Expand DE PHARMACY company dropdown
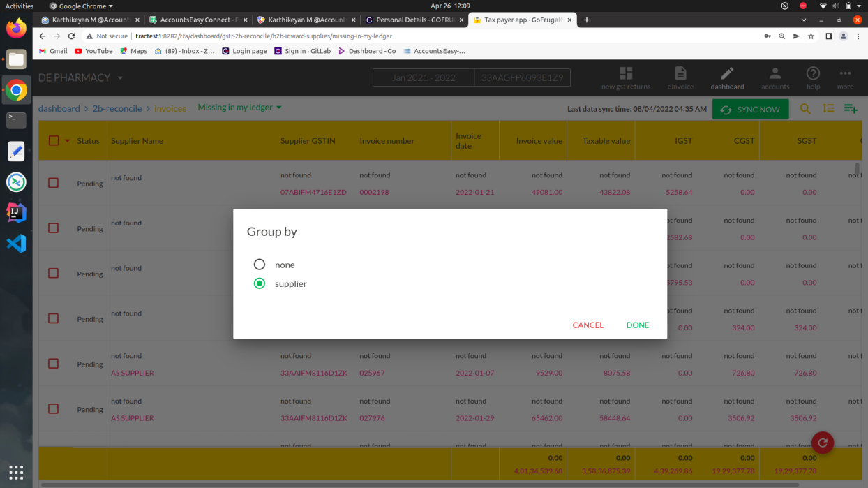 click(x=81, y=77)
